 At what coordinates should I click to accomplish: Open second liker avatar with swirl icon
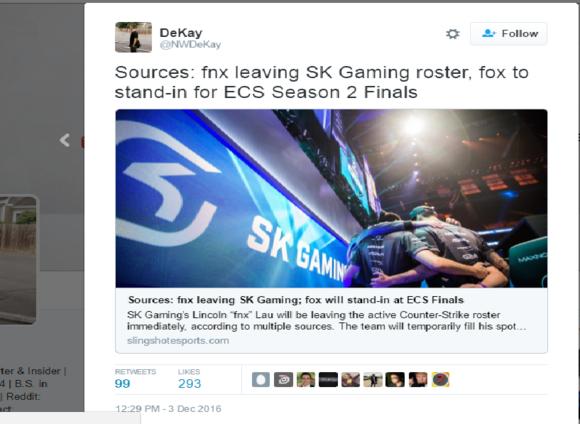[x=283, y=380]
